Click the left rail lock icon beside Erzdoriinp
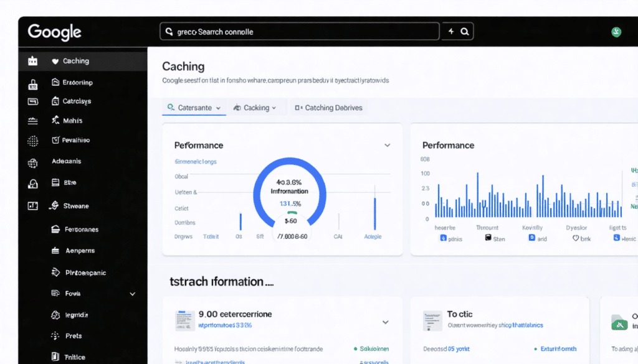The width and height of the screenshot is (638, 364). (x=33, y=84)
